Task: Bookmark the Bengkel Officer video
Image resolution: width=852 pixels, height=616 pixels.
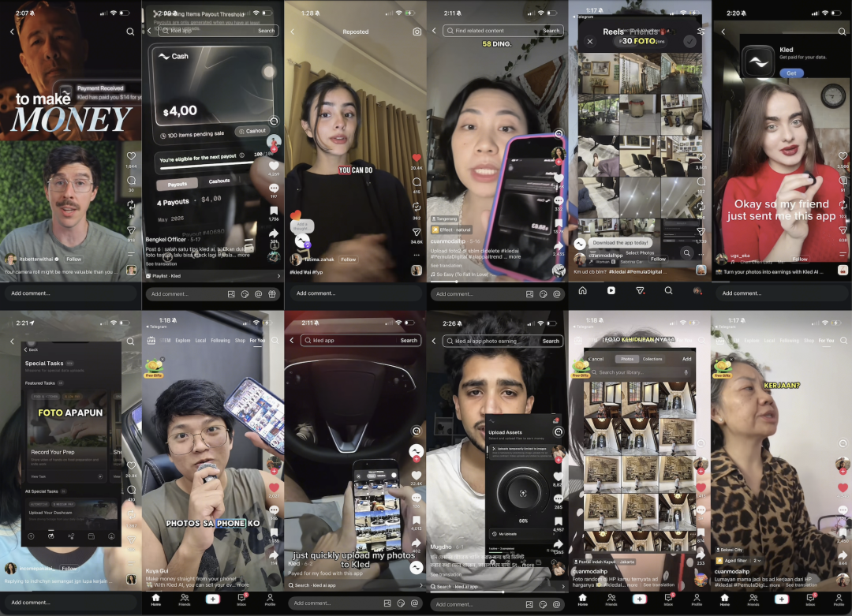Action: coord(274,211)
